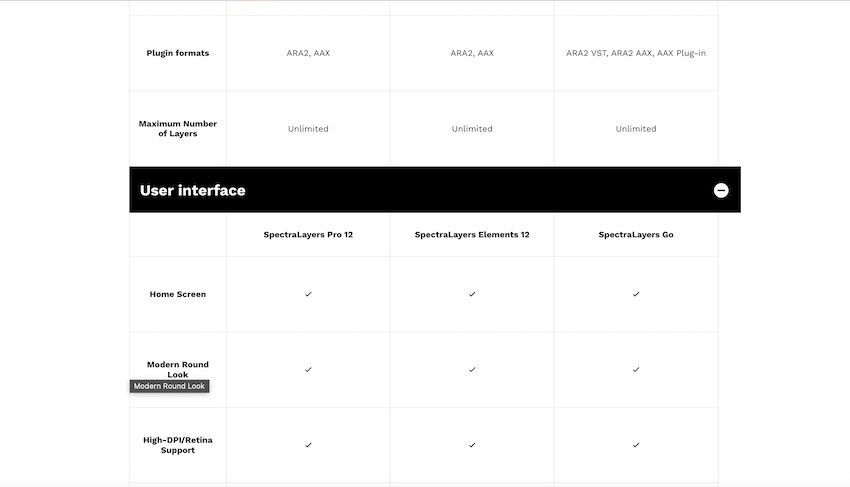Image resolution: width=850 pixels, height=487 pixels.
Task: Click High-DPI/Retina checkmark for Pro 12
Action: (x=308, y=445)
